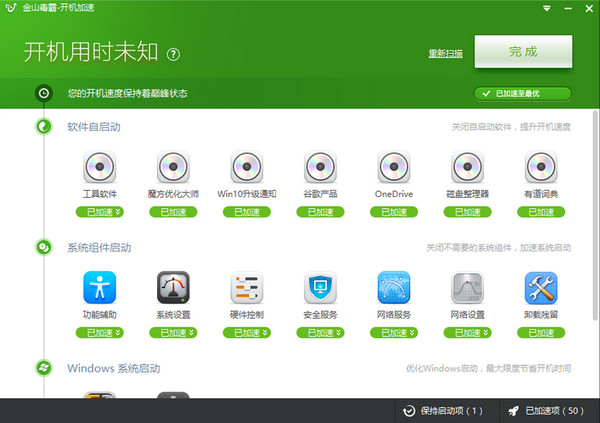This screenshot has width=600, height=423.
Task: Click the vertical scrollbar on the right
Action: (595, 215)
